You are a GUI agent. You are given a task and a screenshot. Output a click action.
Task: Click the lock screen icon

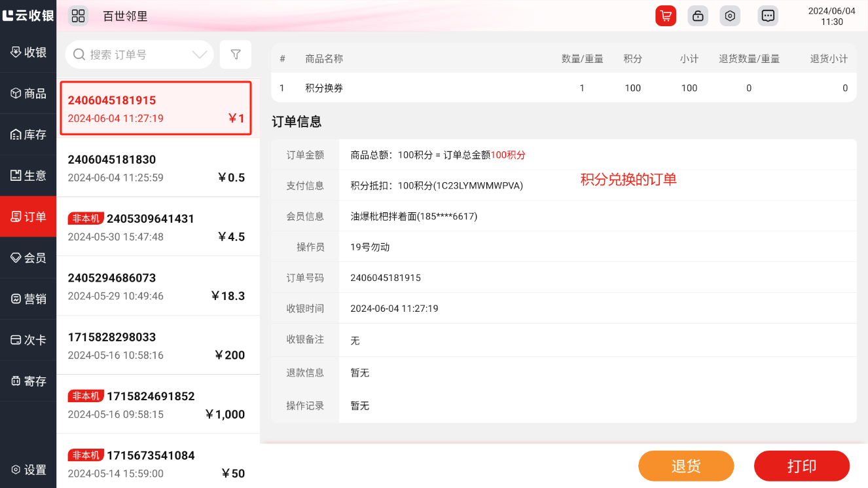pyautogui.click(x=698, y=16)
